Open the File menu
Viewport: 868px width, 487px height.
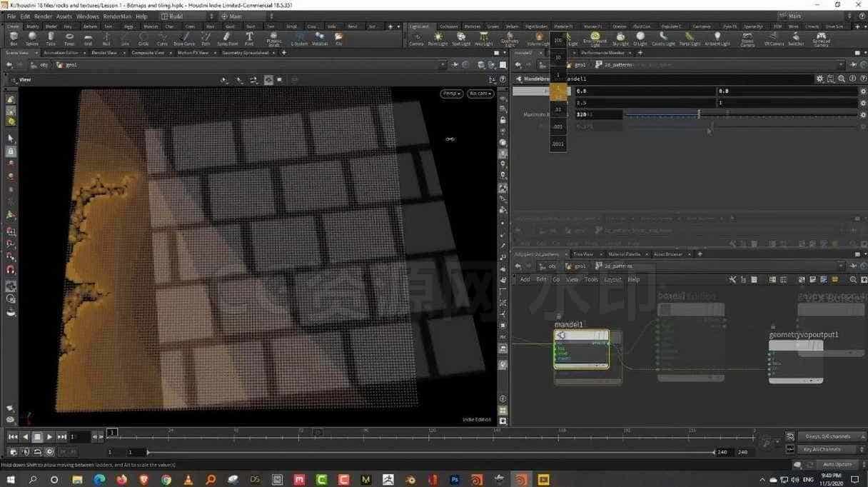[x=11, y=16]
